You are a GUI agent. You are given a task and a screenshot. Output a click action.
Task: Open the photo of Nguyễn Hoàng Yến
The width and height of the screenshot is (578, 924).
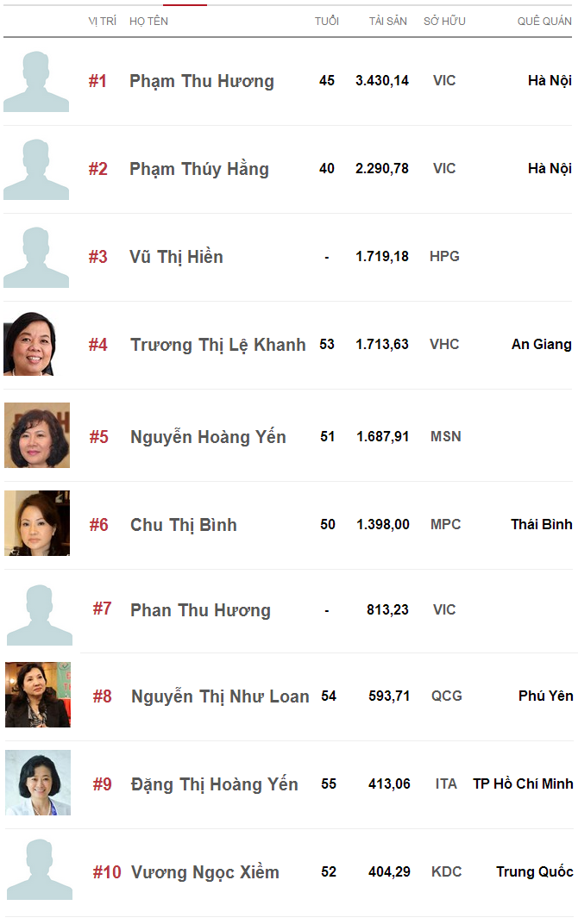click(37, 435)
